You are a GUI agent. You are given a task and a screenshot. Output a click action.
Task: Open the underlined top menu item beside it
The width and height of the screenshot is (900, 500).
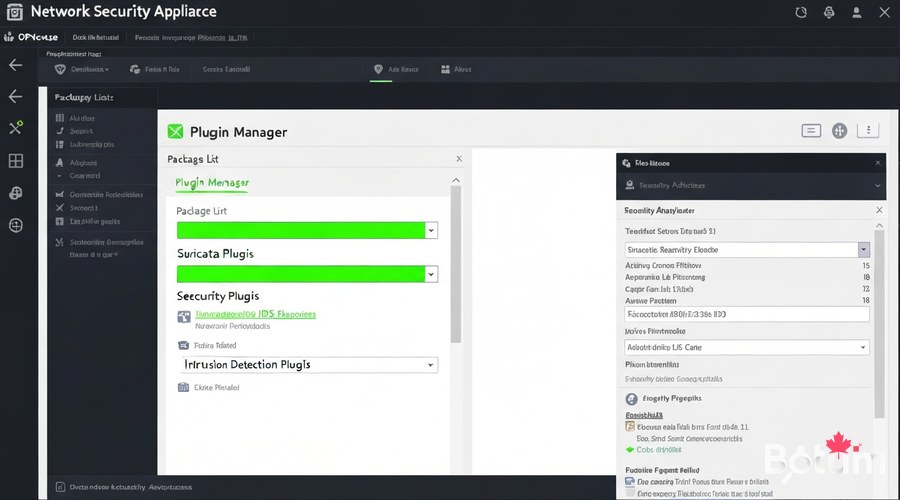[x=191, y=37]
